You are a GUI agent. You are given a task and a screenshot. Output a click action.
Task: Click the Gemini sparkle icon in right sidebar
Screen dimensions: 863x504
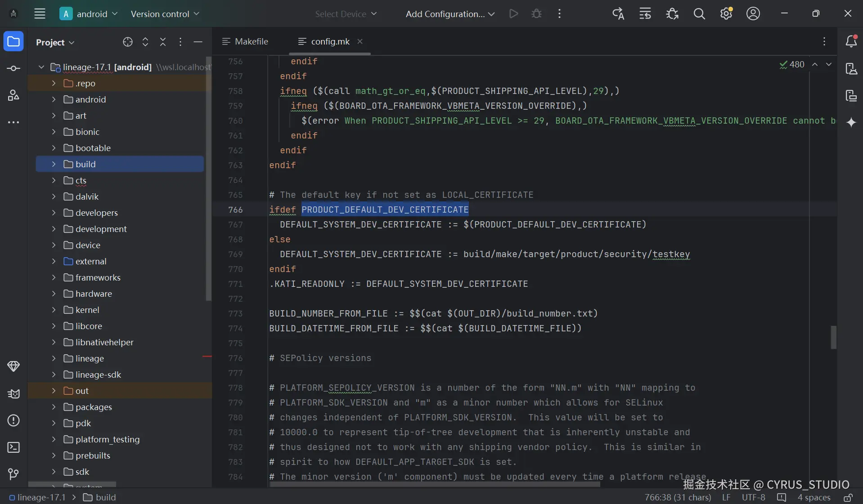pos(851,122)
